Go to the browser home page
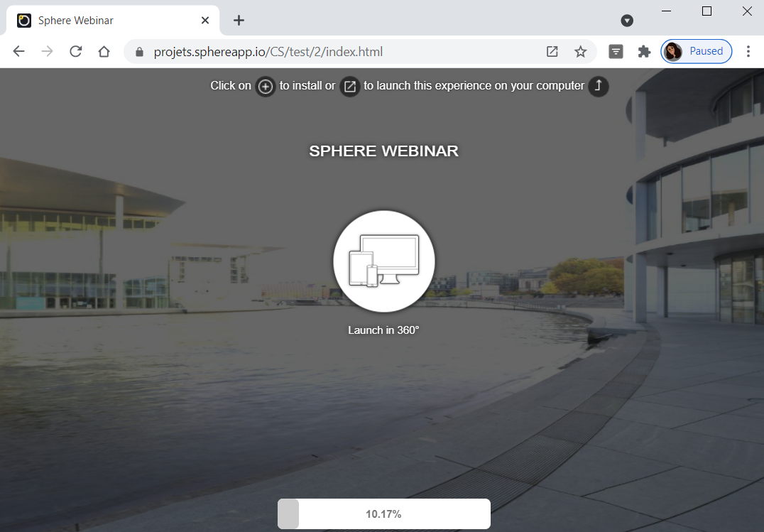The height and width of the screenshot is (532, 764). coord(104,52)
